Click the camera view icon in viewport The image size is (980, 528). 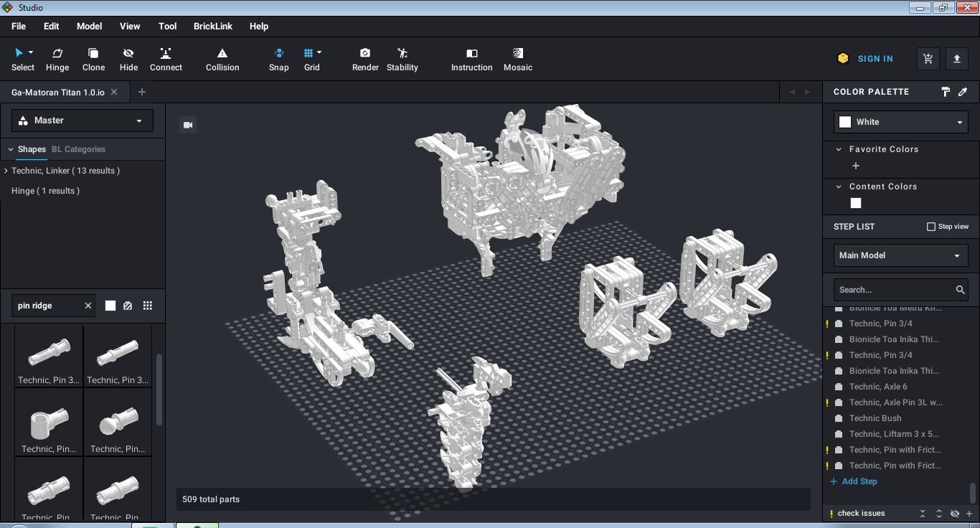click(188, 125)
